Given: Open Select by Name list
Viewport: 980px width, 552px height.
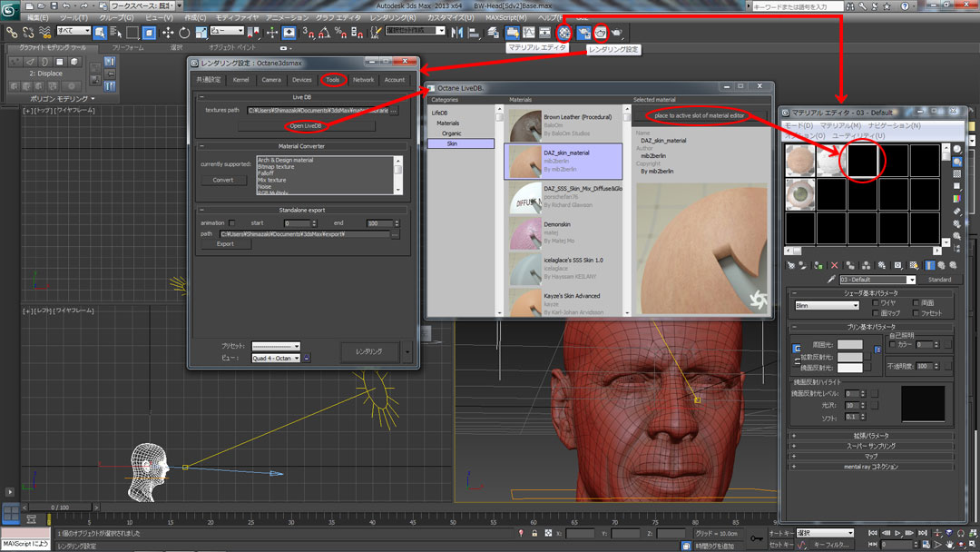Looking at the screenshot, I should click(115, 33).
